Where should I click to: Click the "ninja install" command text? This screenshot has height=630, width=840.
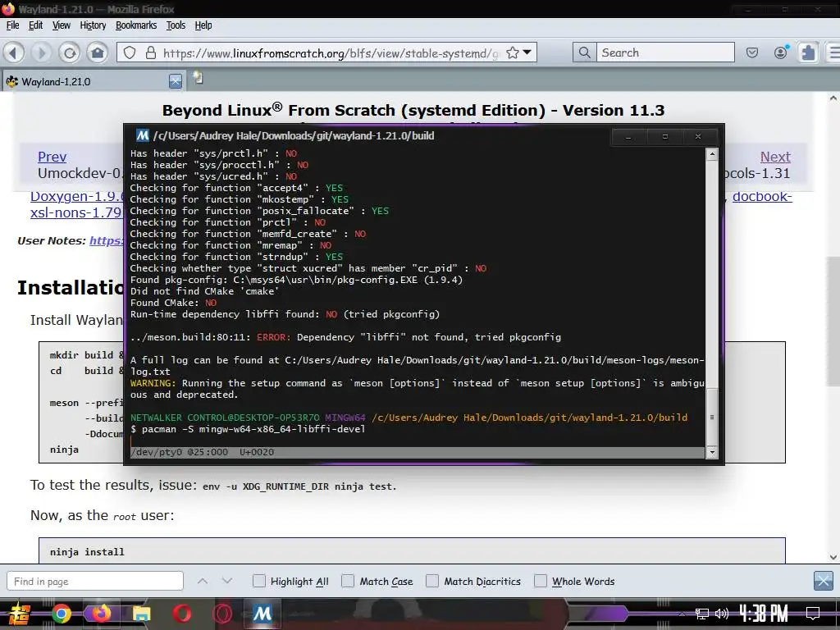click(87, 552)
